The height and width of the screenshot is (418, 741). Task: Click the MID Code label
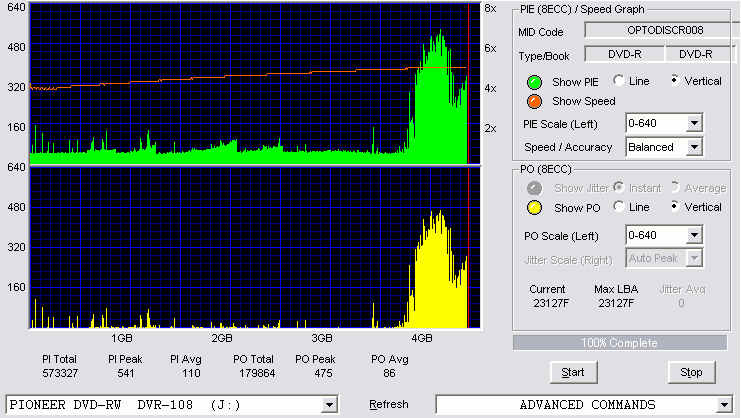[x=541, y=32]
